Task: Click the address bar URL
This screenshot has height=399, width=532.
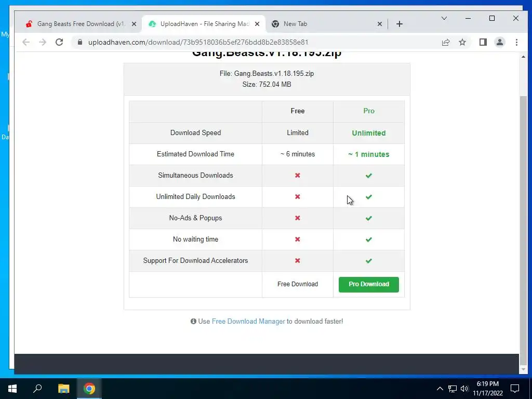Action: coord(198,42)
